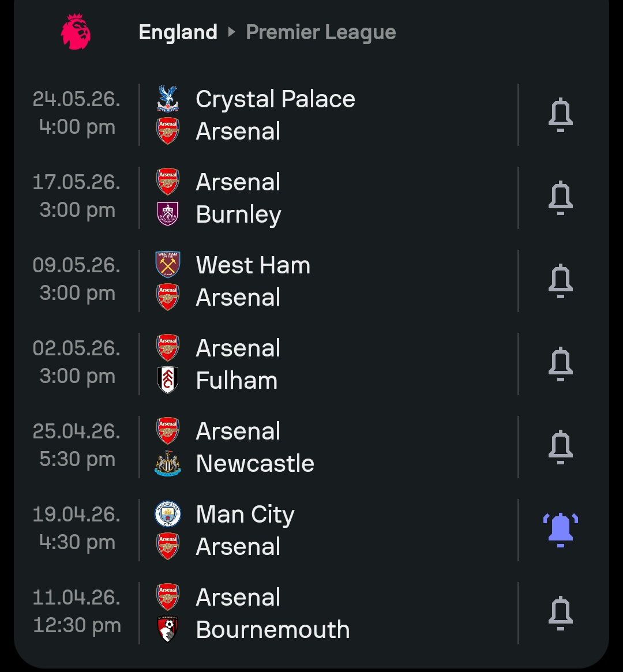Enable reminder bell for Arsenal vs Fulham
Image resolution: width=623 pixels, height=672 pixels.
pos(560,365)
